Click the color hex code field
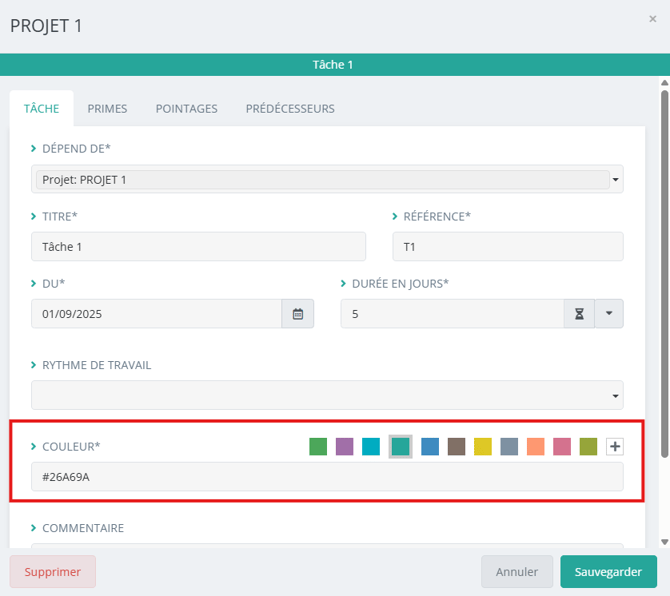Screen dimensions: 670x596 (x=327, y=477)
